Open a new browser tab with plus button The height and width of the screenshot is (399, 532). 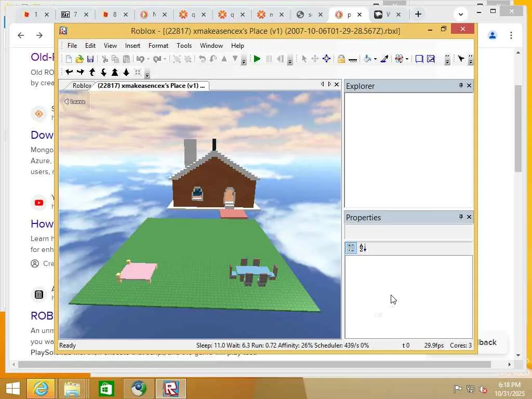[x=418, y=14]
